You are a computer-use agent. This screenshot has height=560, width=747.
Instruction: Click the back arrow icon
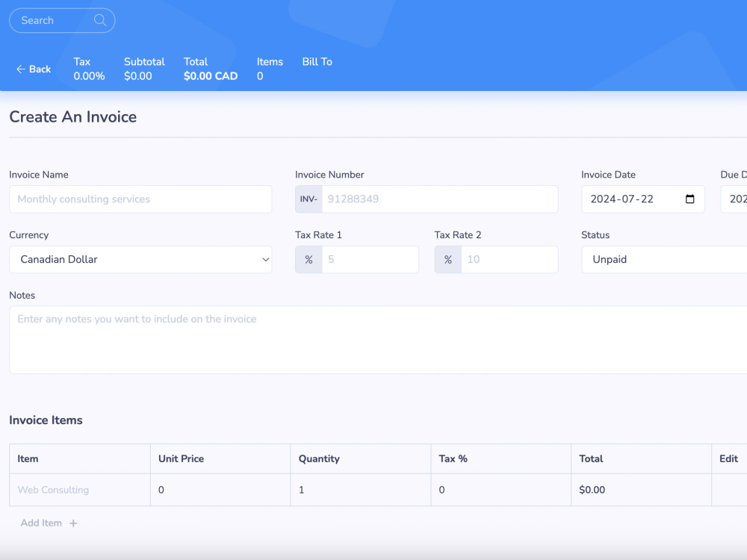click(20, 69)
